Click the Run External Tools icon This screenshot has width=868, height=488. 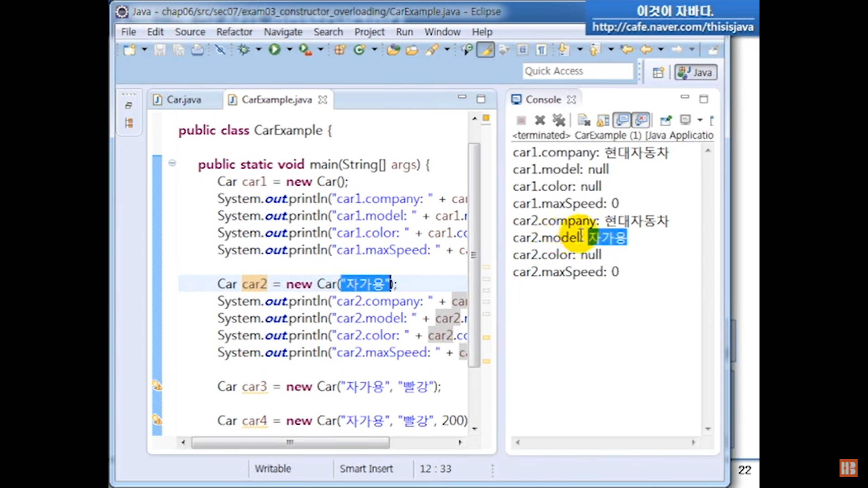pos(306,50)
